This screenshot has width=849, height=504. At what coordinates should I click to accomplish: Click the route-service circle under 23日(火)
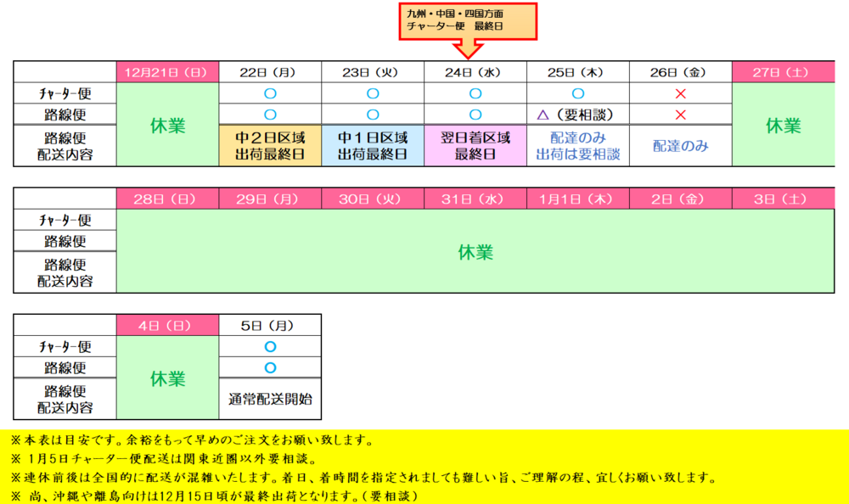click(x=373, y=115)
